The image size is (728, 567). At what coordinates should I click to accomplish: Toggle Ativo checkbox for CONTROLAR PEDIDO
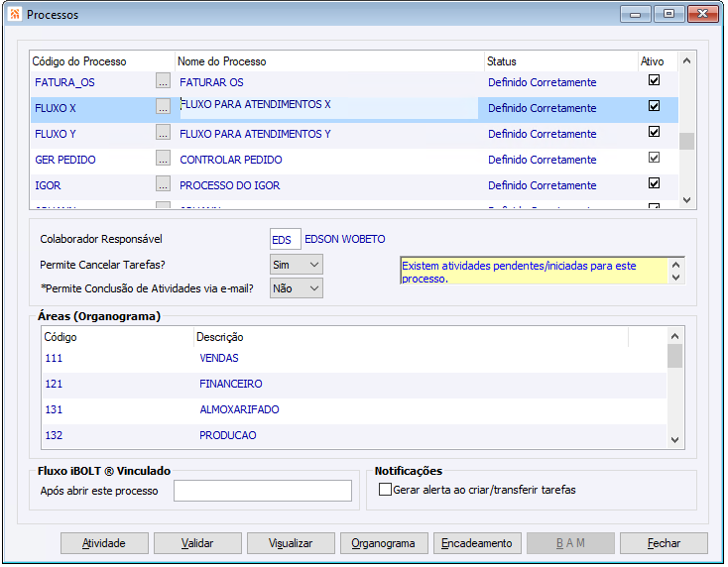[x=654, y=158]
